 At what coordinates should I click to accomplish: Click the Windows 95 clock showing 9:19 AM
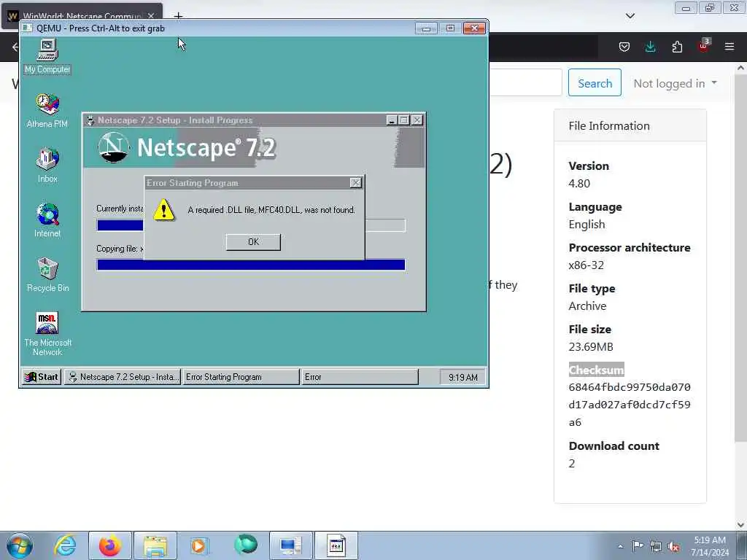462,377
